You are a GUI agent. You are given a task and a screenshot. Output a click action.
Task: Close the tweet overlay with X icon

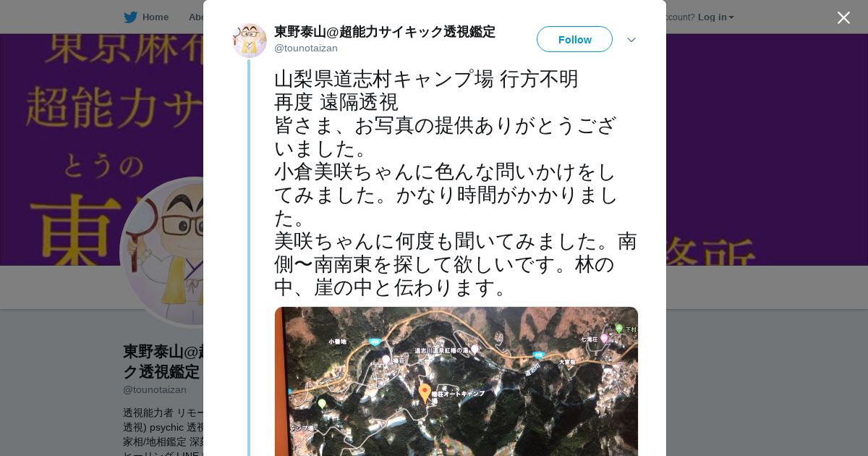pyautogui.click(x=843, y=17)
